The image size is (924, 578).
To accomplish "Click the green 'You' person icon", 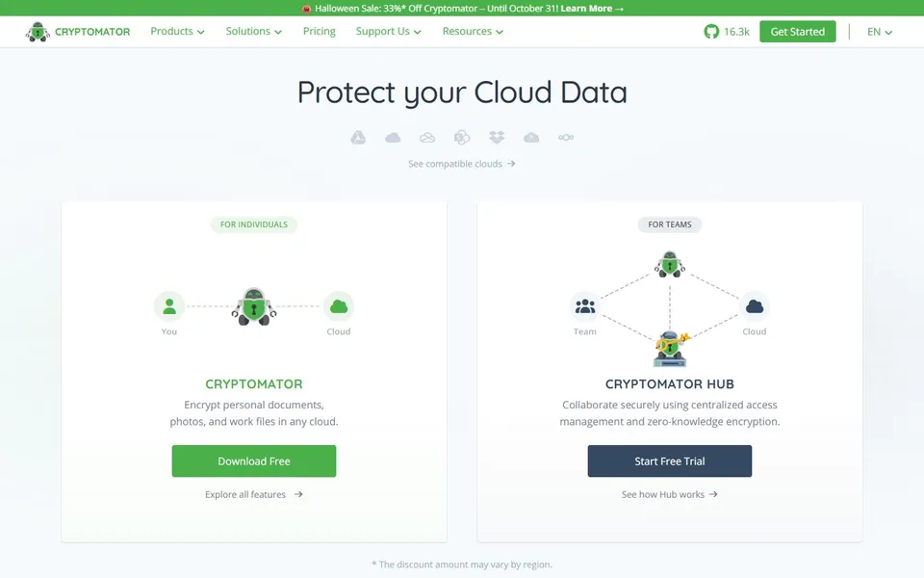I will tap(169, 306).
